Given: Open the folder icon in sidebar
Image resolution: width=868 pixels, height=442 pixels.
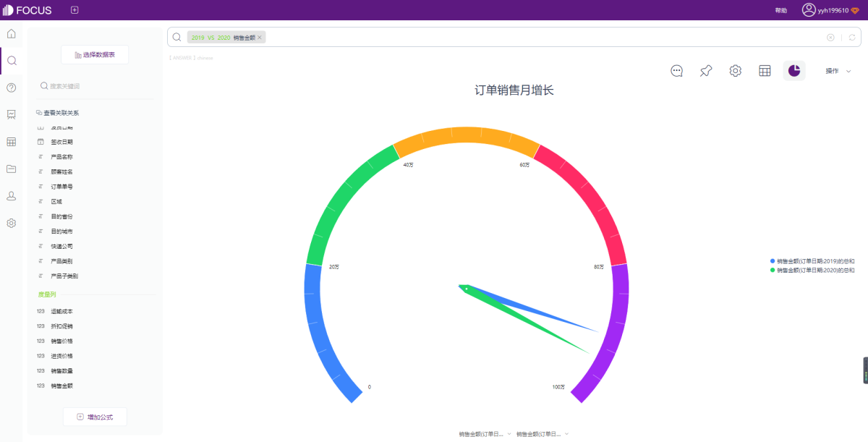Looking at the screenshot, I should coord(12,169).
